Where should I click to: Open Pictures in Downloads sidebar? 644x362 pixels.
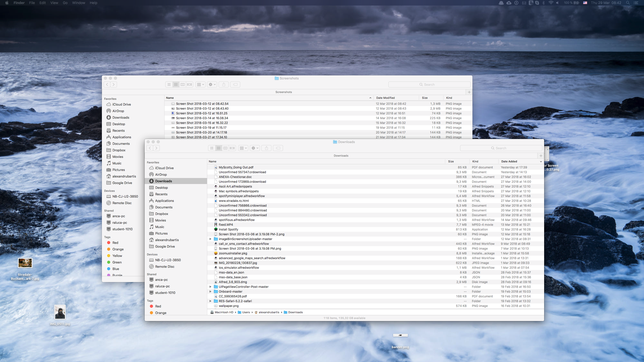pos(176,233)
